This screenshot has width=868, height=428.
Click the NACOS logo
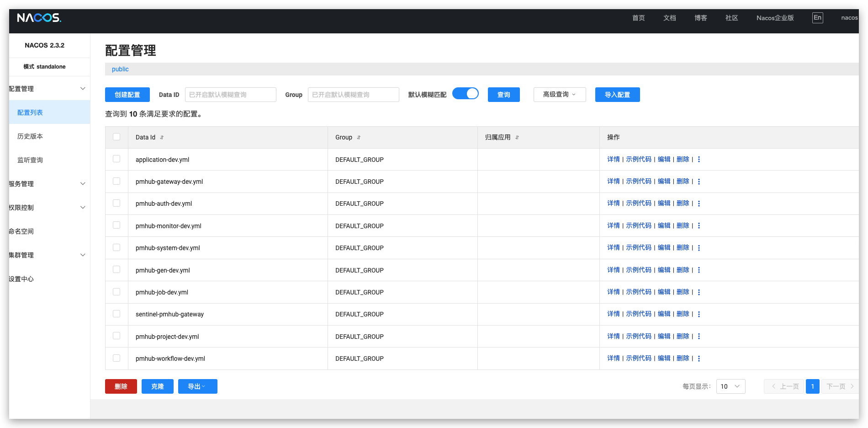[x=39, y=18]
